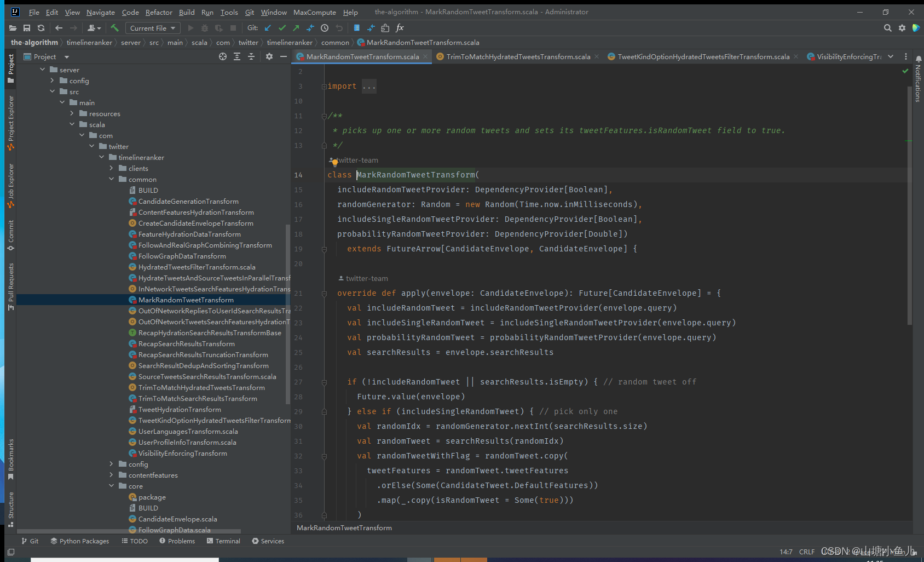
Task: Open the user account dropdown in toolbar
Action: pyautogui.click(x=94, y=28)
